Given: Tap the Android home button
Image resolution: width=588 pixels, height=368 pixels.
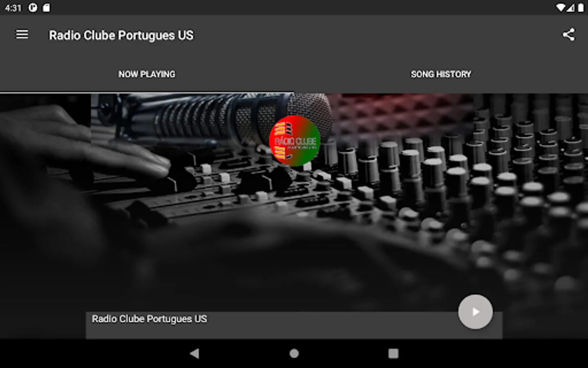Looking at the screenshot, I should [294, 353].
